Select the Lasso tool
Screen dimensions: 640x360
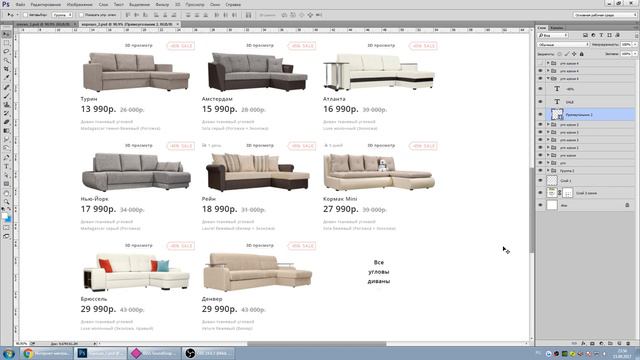pyautogui.click(x=6, y=51)
